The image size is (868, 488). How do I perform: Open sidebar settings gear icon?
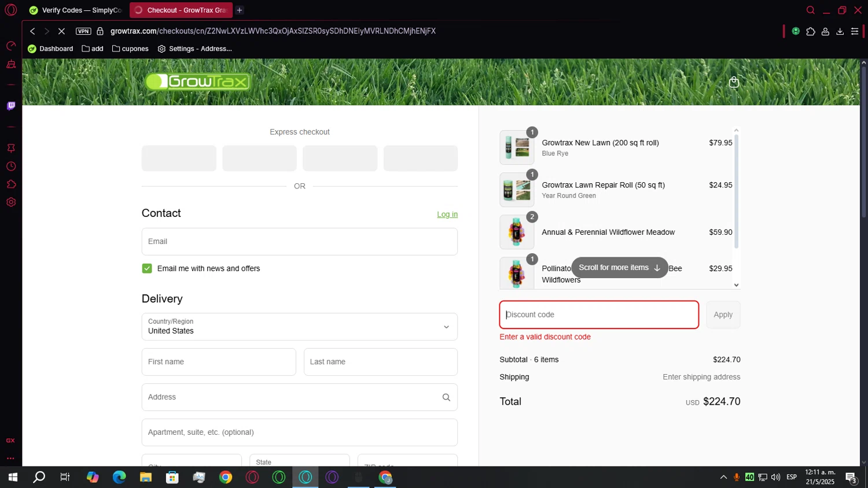[x=10, y=202]
